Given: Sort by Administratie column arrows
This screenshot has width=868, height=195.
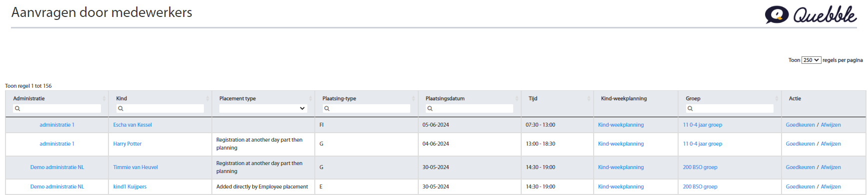Looking at the screenshot, I should pyautogui.click(x=104, y=99).
